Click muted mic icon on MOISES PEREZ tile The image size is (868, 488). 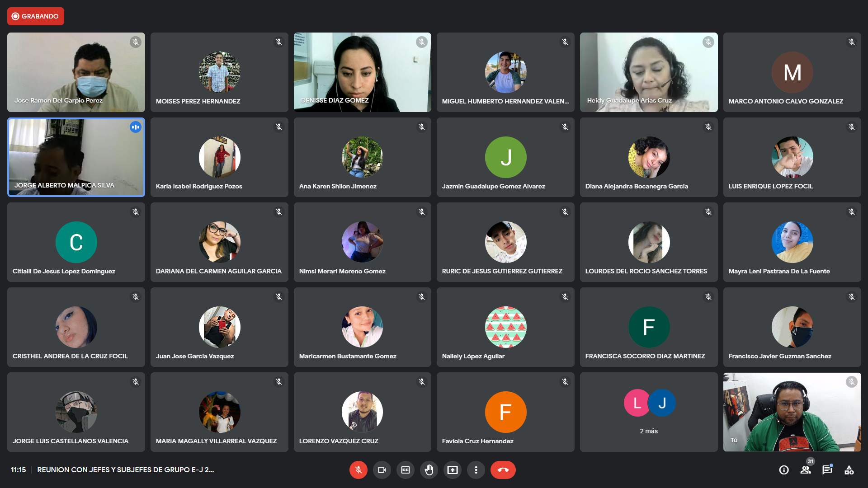point(279,42)
